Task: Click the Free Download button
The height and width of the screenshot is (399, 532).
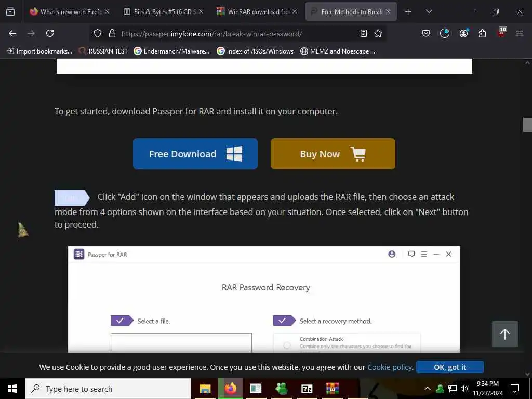Action: click(195, 154)
